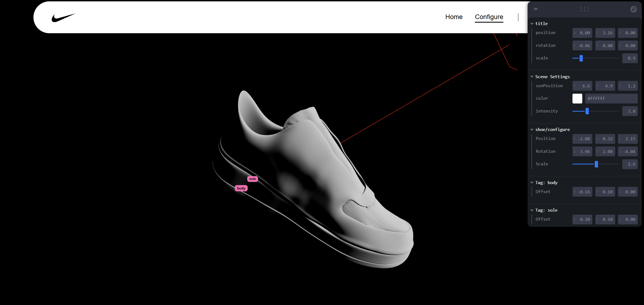644x305 pixels.
Task: Collapse the Scene Settings folder
Action: point(532,77)
